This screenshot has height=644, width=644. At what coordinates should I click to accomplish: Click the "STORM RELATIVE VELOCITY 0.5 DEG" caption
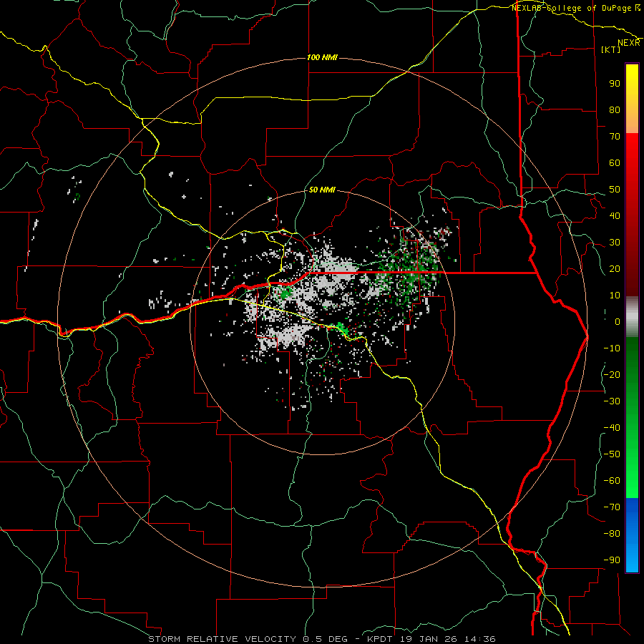(248, 639)
